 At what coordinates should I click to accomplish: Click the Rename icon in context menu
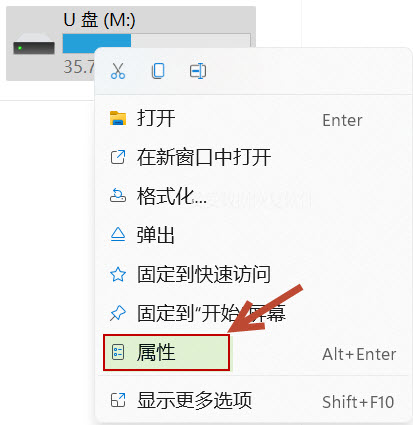tap(198, 71)
